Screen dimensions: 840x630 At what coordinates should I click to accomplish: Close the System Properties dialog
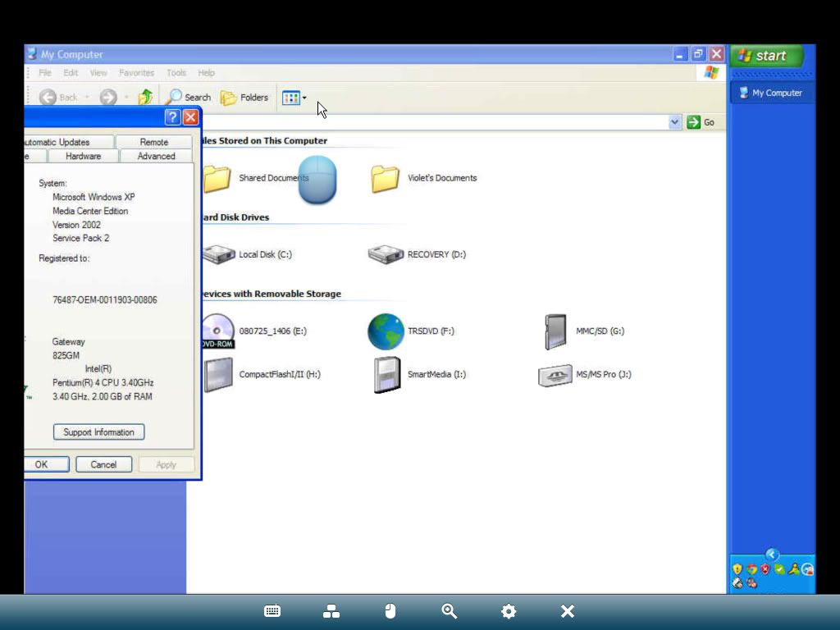pyautogui.click(x=190, y=117)
